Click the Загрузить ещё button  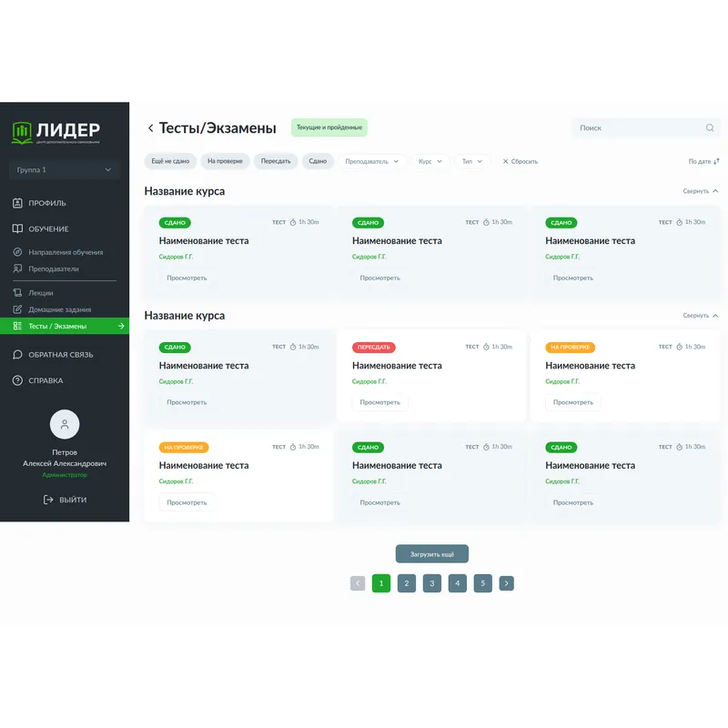431,553
